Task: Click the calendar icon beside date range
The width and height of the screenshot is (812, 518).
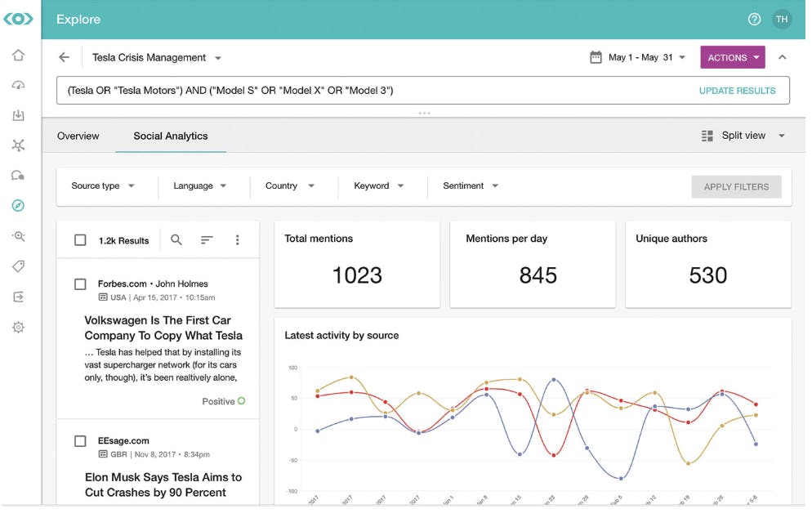Action: (x=596, y=57)
